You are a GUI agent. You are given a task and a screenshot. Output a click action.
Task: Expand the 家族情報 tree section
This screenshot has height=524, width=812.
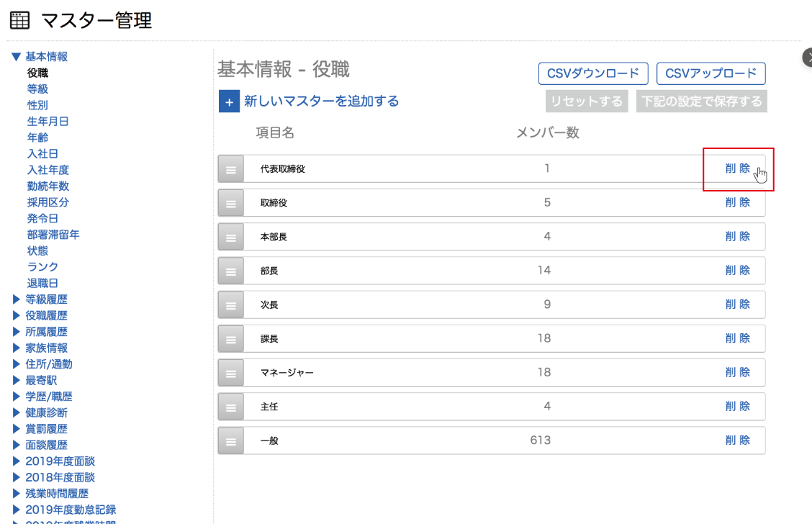(x=17, y=348)
